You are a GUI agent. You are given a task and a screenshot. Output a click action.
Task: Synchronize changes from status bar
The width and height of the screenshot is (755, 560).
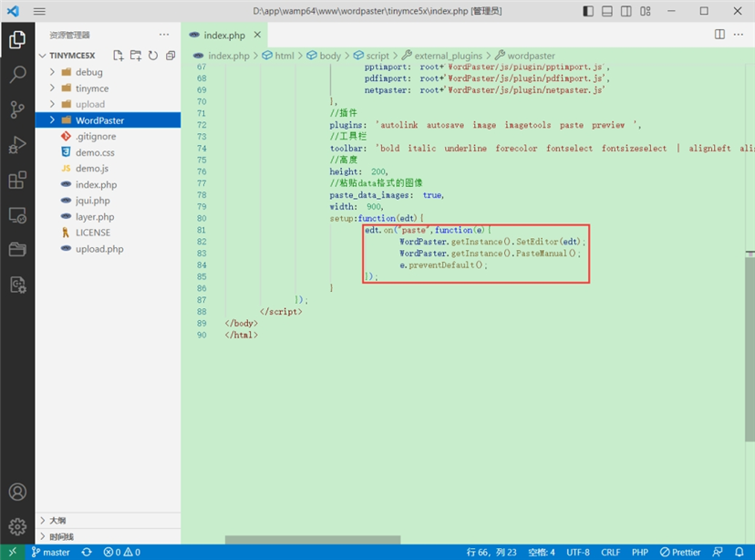pyautogui.click(x=87, y=552)
